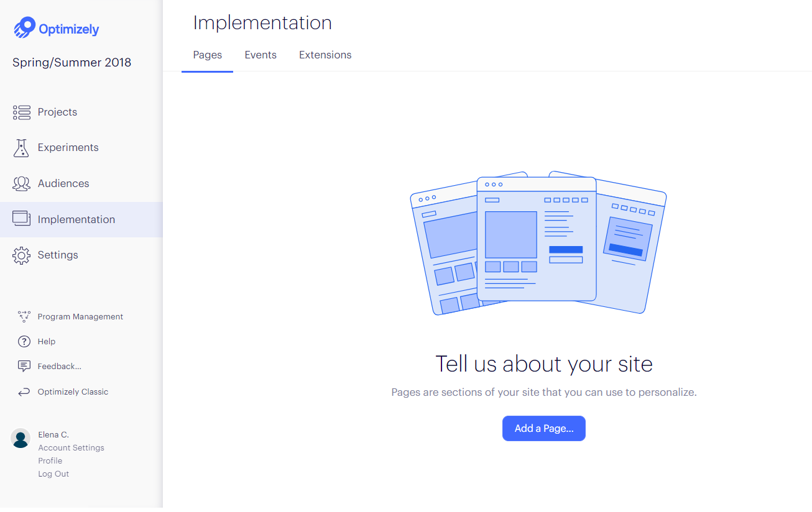Click the Audiences people icon

click(22, 183)
